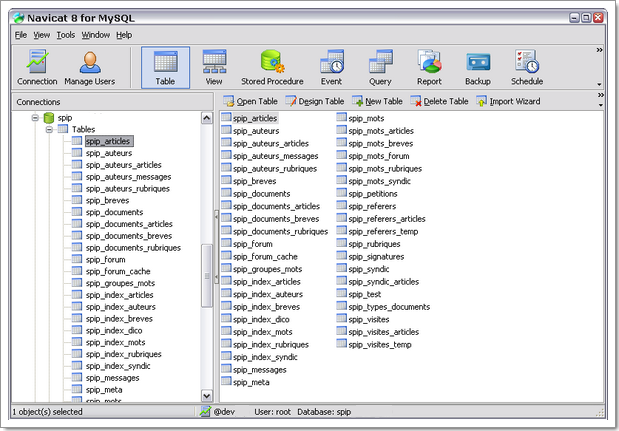
Task: Collapse the spip database node
Action: (x=35, y=118)
